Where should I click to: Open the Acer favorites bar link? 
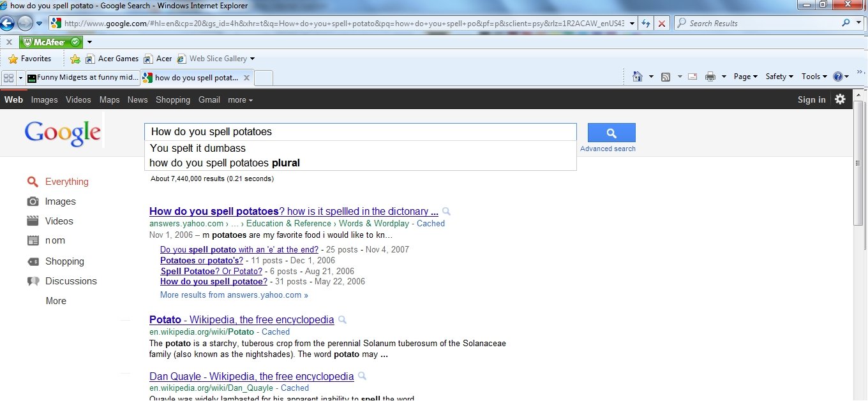(x=158, y=59)
